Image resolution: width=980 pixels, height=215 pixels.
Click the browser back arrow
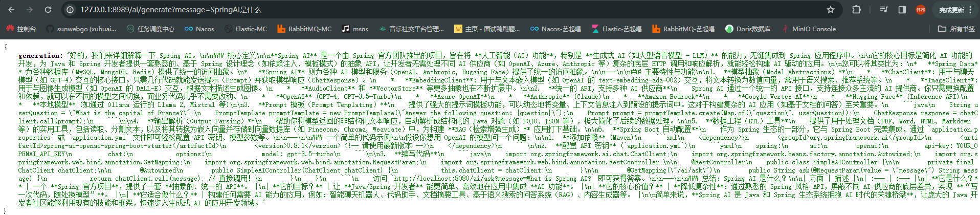pos(11,10)
